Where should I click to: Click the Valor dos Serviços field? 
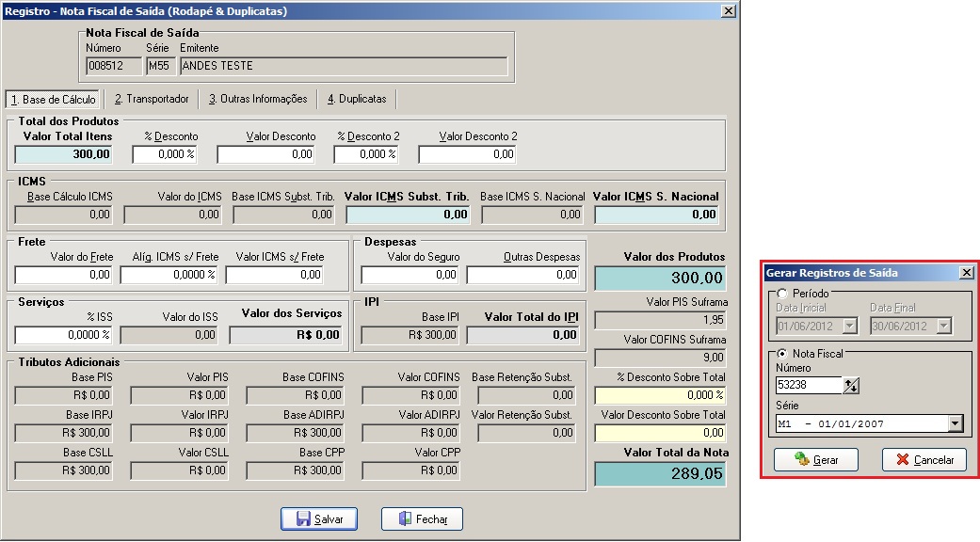click(286, 335)
